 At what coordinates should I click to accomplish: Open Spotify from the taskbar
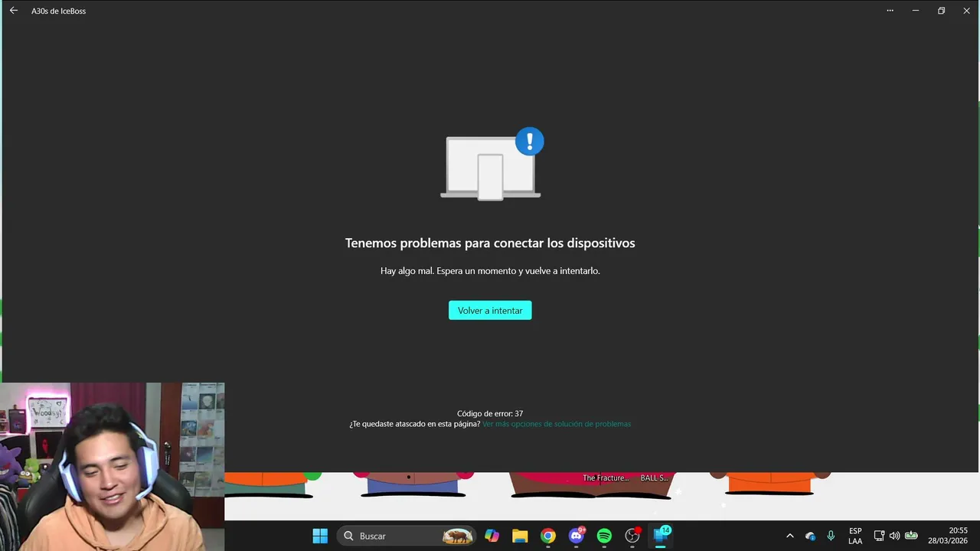point(604,536)
